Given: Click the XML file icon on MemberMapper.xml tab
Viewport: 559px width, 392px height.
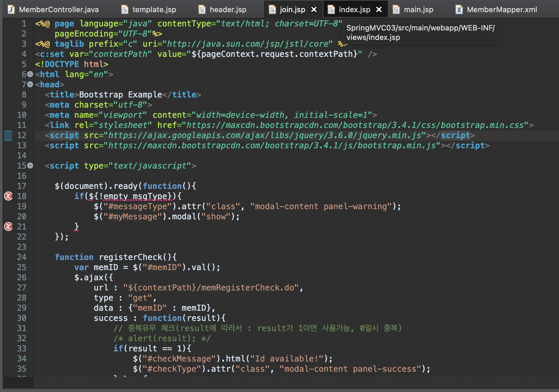Looking at the screenshot, I should [459, 9].
